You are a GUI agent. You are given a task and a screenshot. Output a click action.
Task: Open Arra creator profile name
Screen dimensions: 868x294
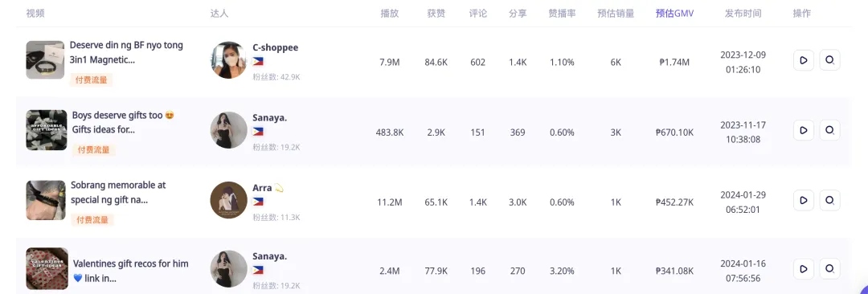262,188
